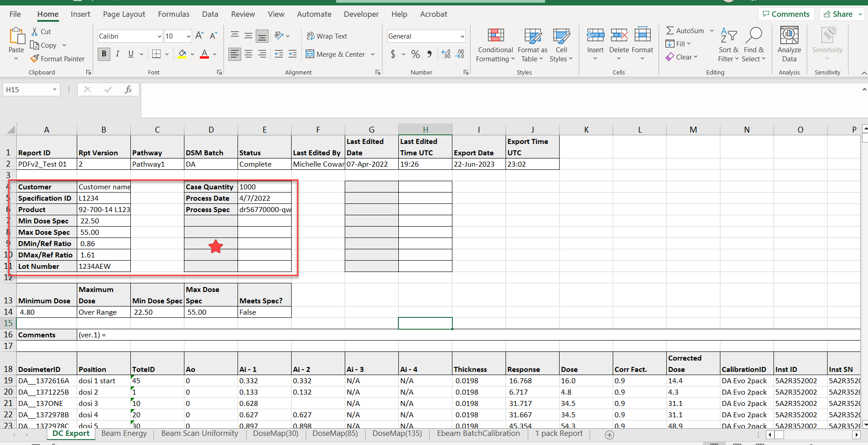Screen dimensions: 868x445
Task: Click the Insert Function fx icon
Action: (128, 89)
